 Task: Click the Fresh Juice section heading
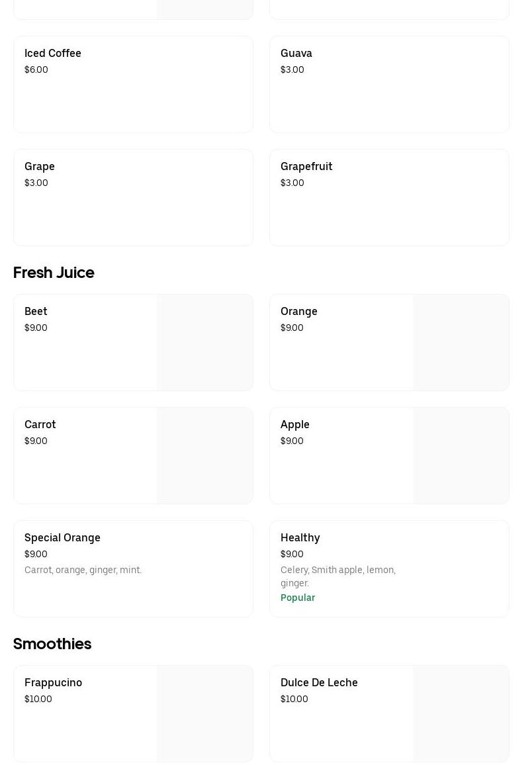[x=54, y=273]
